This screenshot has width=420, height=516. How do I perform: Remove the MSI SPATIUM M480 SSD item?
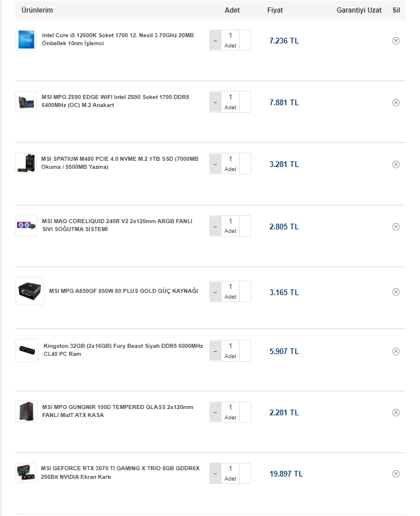tap(396, 165)
